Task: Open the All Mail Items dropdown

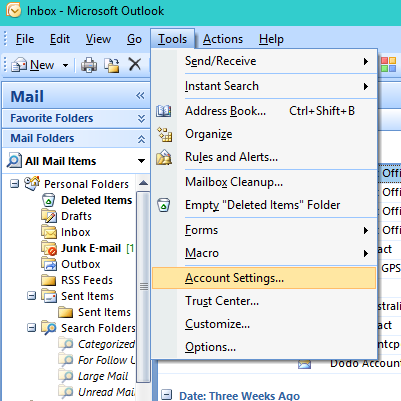Action: tap(141, 161)
